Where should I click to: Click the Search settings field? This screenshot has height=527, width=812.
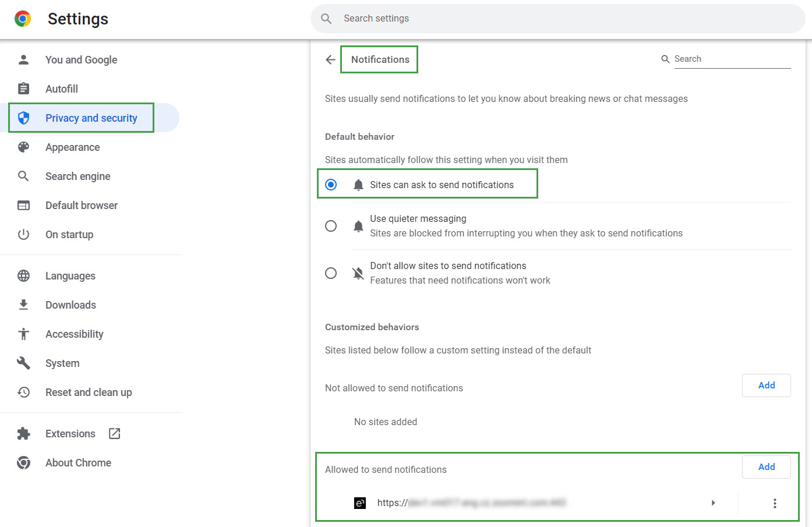pos(559,19)
